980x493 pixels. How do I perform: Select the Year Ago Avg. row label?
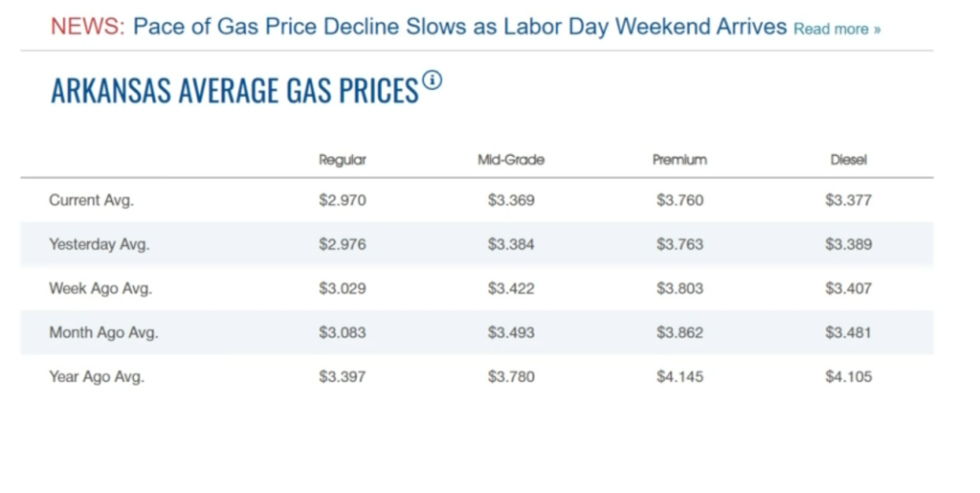tap(97, 376)
